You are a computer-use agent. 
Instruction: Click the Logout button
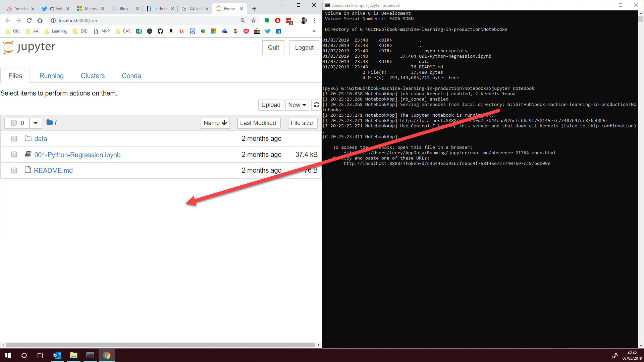pos(304,48)
